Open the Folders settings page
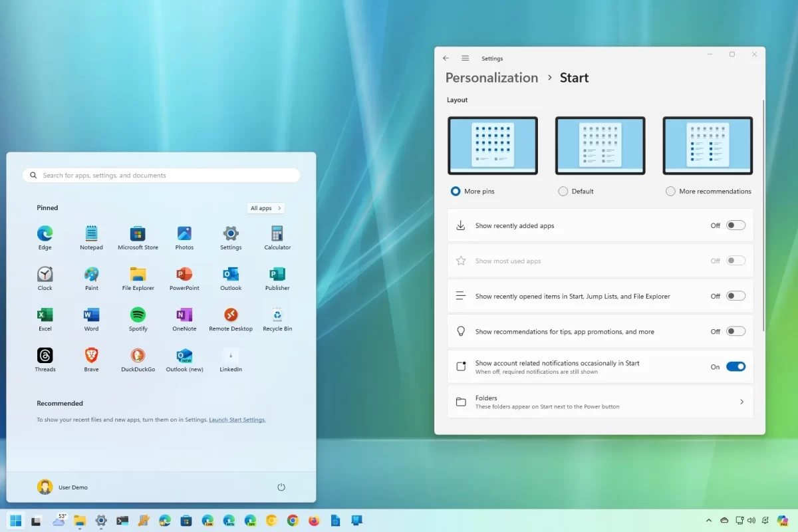 [x=599, y=402]
